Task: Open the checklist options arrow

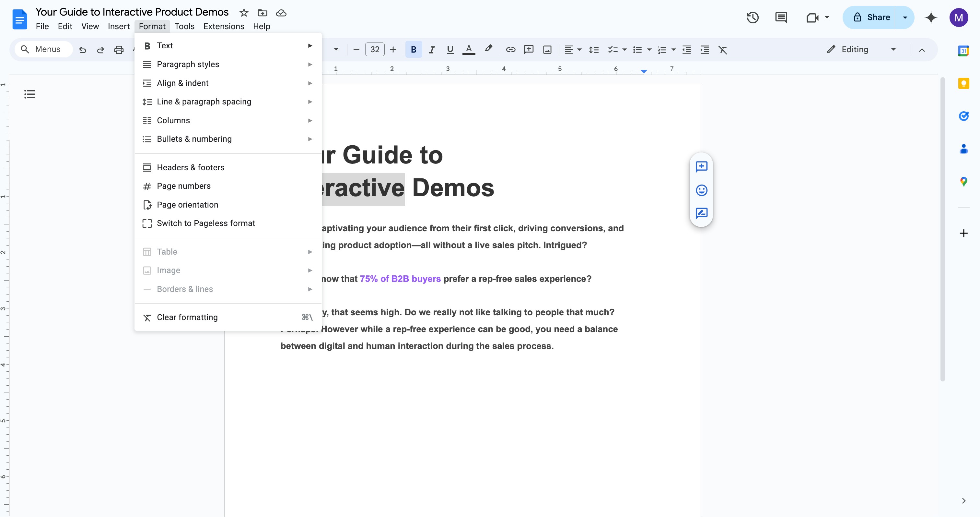Action: pyautogui.click(x=624, y=50)
